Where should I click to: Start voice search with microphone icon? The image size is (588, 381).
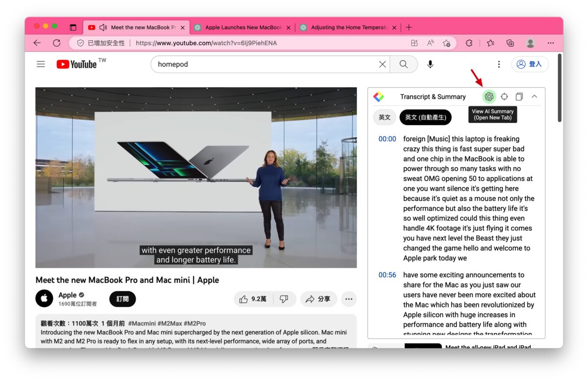430,64
